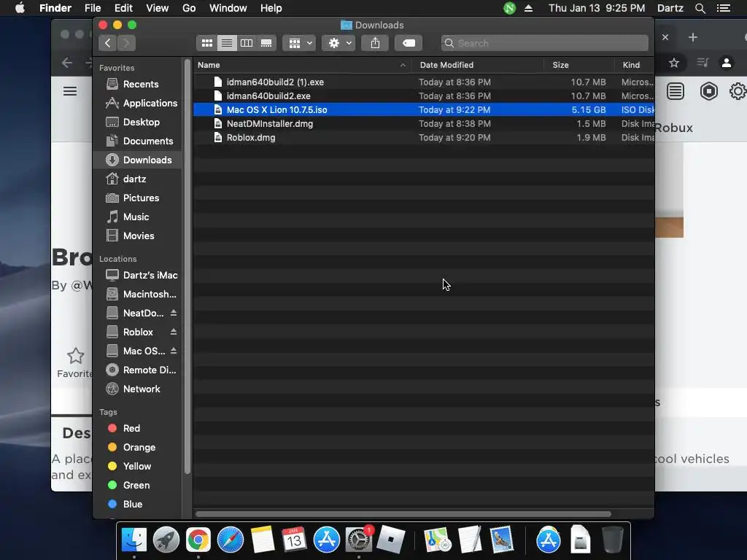747x560 pixels.
Task: Eject the NeatDo... mounted volume
Action: pos(174,313)
